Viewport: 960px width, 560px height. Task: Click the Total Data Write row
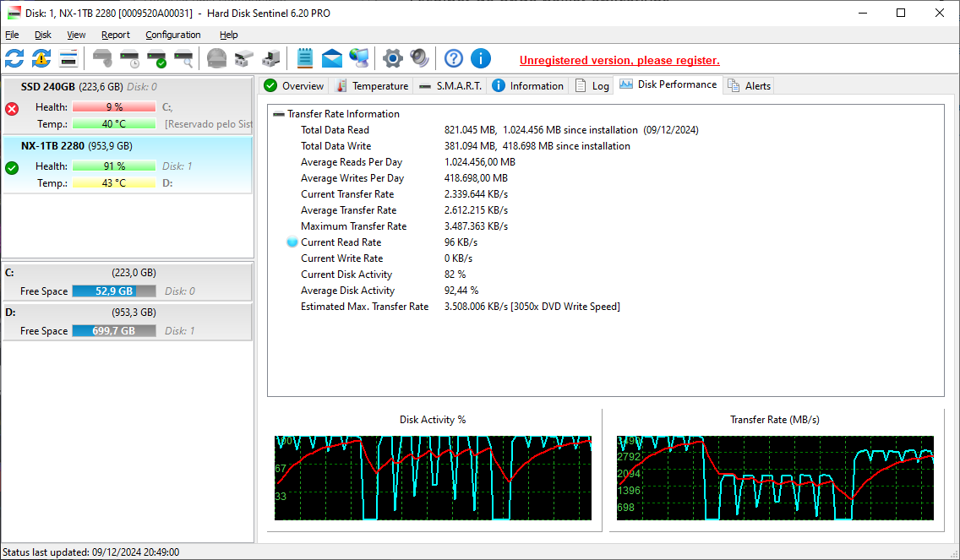(466, 145)
